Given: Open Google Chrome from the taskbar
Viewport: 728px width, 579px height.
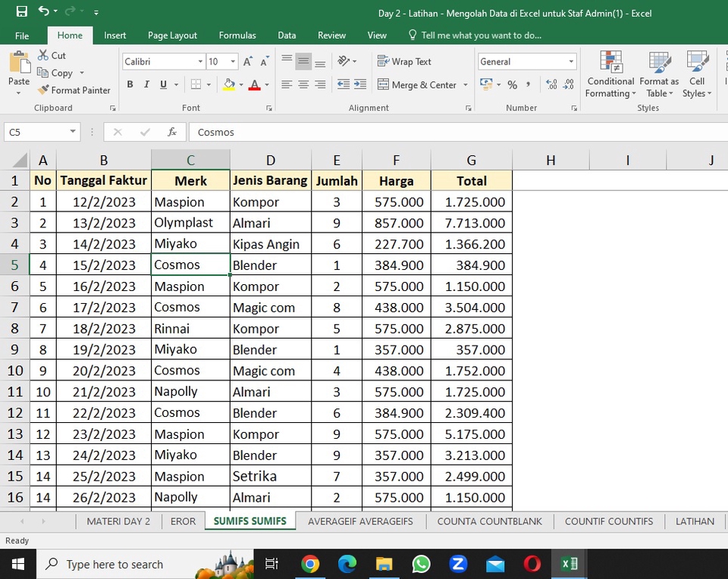Looking at the screenshot, I should [x=309, y=564].
